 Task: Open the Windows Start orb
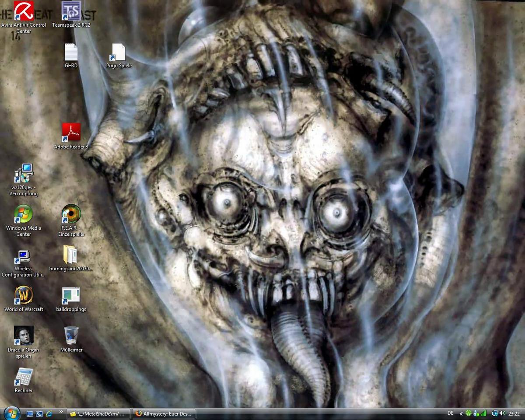tap(11, 413)
